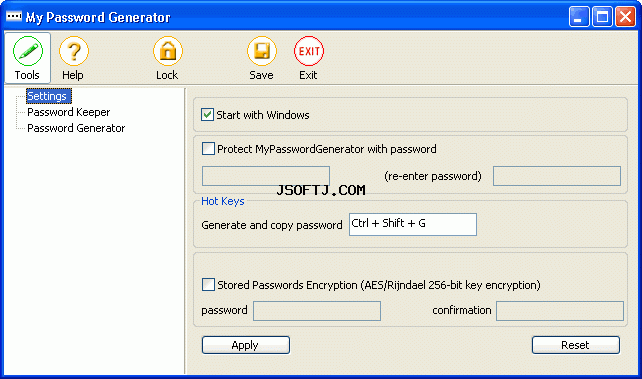Screen dimensions: 642x379
Task: Click the Ctrl + Shift + G hotkey field
Action: tap(413, 224)
